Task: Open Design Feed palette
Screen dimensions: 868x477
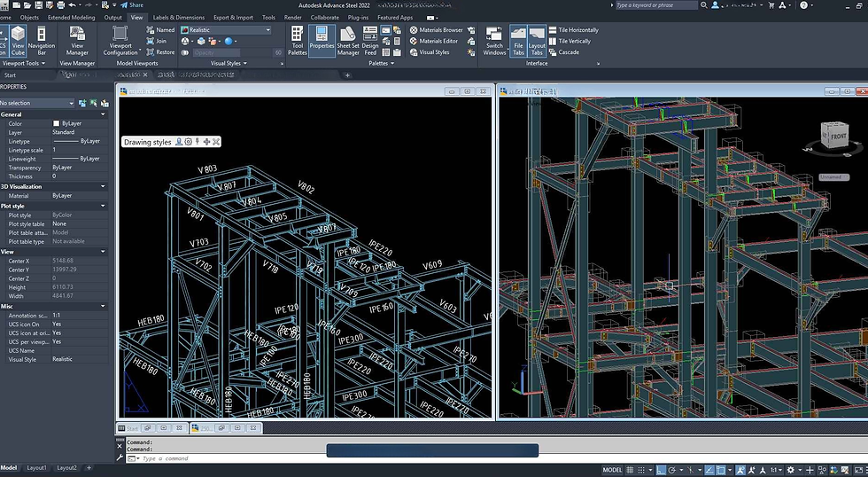Action: click(x=370, y=41)
